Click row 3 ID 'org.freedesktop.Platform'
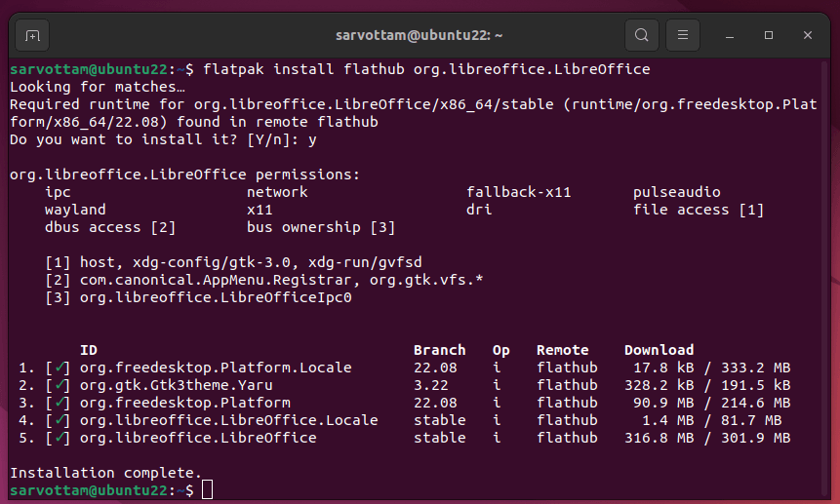This screenshot has height=504, width=840. 184,403
